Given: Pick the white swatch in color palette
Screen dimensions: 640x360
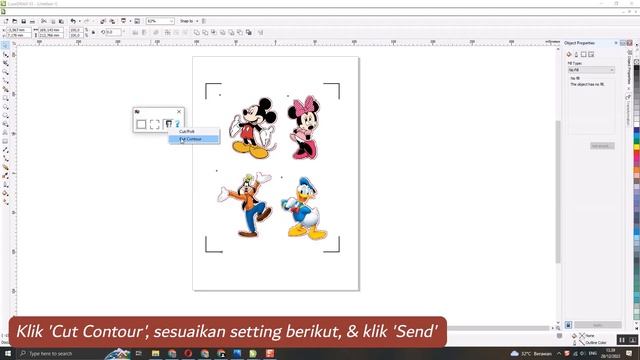Looking at the screenshot, I should [x=637, y=124].
